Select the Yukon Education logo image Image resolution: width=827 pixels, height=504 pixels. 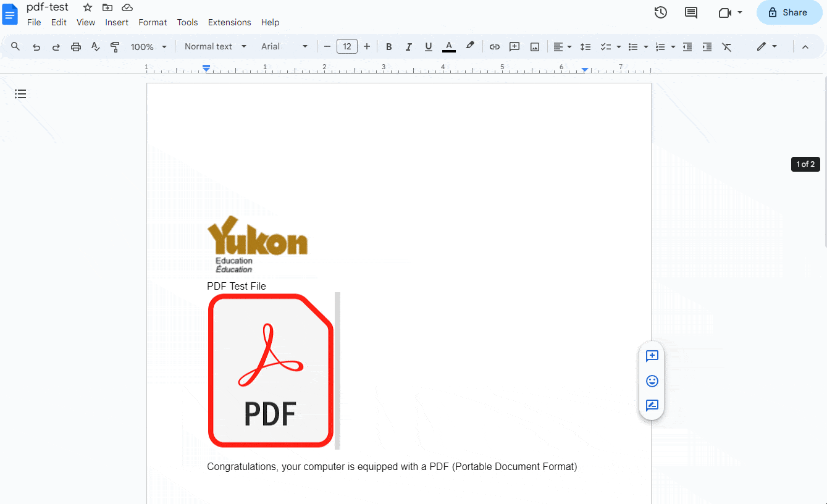[258, 245]
